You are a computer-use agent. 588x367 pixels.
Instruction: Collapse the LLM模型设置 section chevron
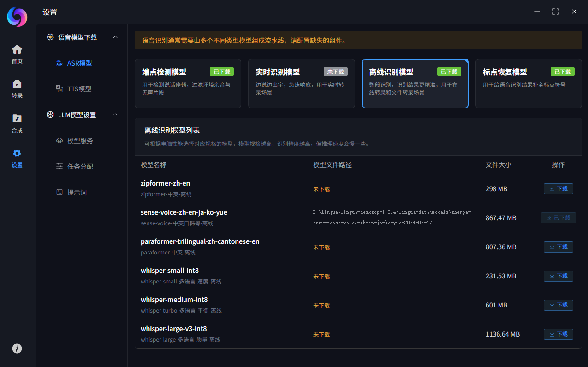click(x=115, y=114)
